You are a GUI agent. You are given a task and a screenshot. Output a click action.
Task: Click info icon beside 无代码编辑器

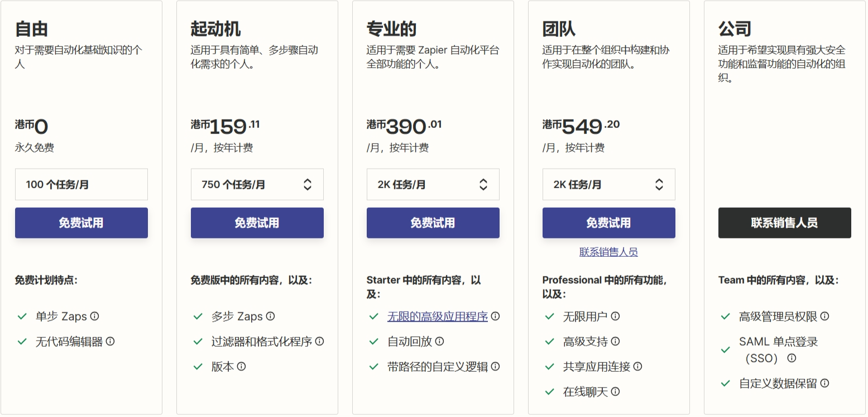click(x=111, y=341)
